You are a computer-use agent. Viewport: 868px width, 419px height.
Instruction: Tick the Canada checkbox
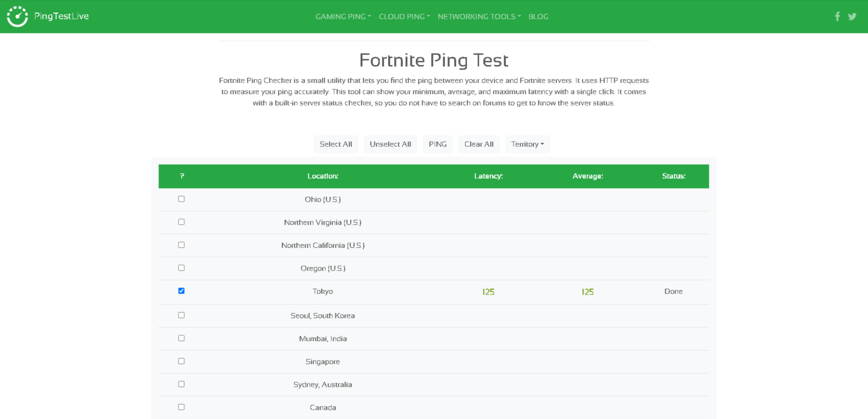pos(181,407)
